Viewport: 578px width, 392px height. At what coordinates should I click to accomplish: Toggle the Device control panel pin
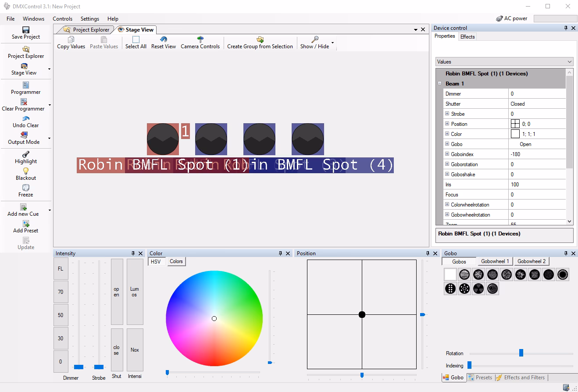tap(566, 28)
